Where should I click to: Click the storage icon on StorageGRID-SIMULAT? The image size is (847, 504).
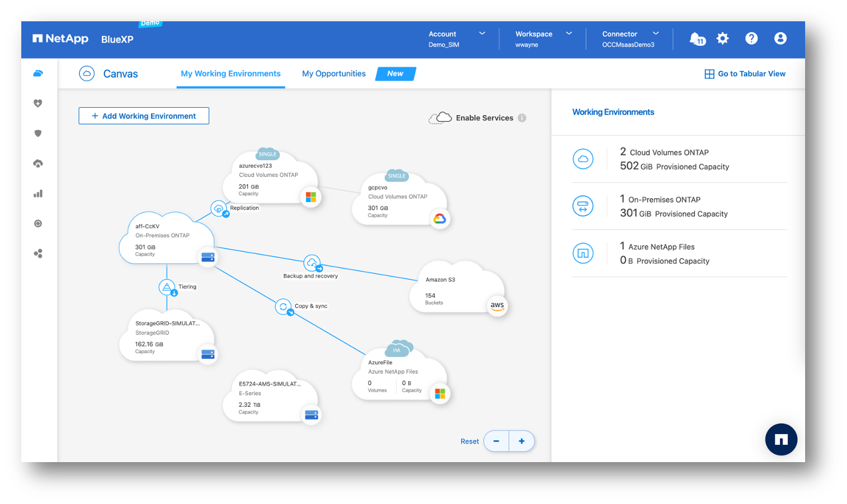tap(208, 354)
